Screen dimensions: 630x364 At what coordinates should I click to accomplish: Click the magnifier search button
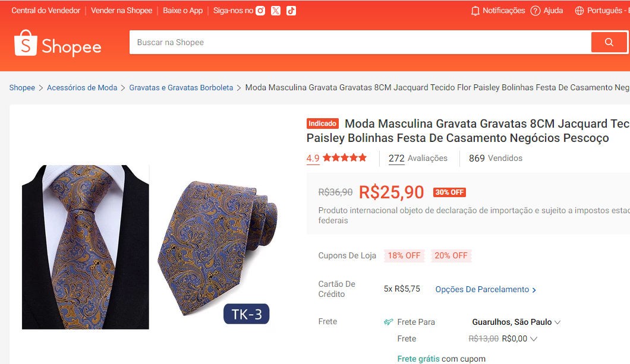[x=609, y=42]
